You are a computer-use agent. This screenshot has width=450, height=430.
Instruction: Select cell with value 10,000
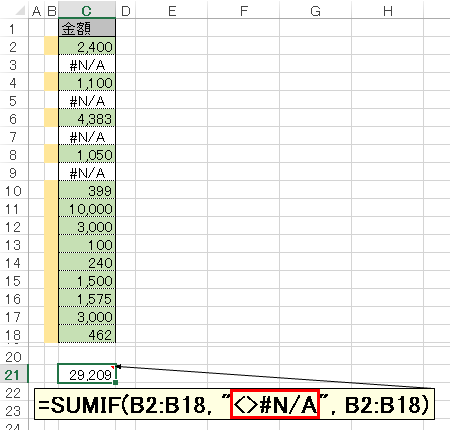click(x=87, y=208)
